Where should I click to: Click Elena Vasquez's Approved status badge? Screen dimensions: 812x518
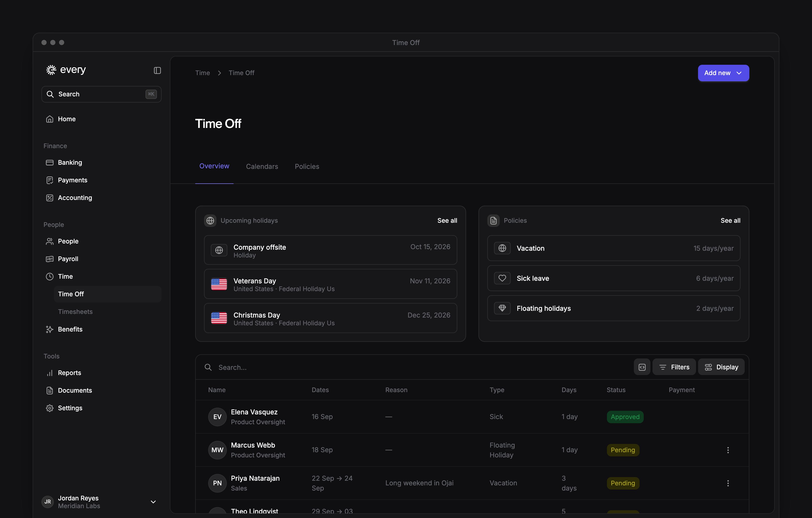point(625,417)
